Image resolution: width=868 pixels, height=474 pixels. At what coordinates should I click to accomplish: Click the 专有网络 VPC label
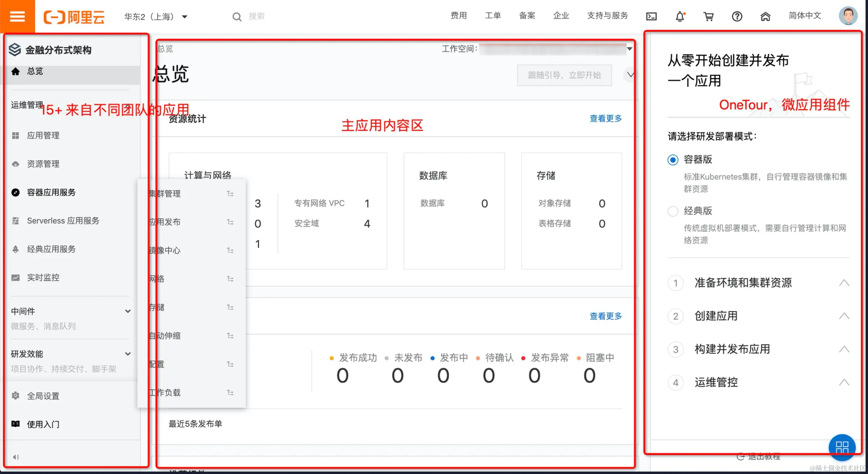[x=319, y=203]
